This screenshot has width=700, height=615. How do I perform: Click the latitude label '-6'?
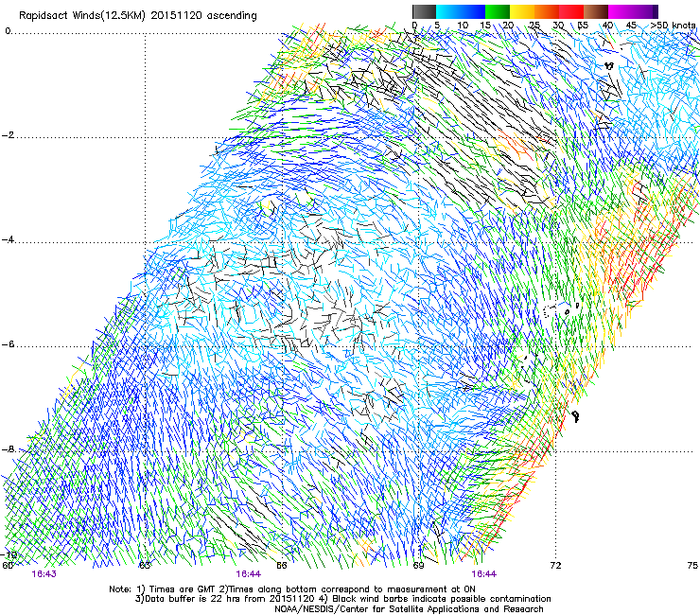click(x=9, y=344)
